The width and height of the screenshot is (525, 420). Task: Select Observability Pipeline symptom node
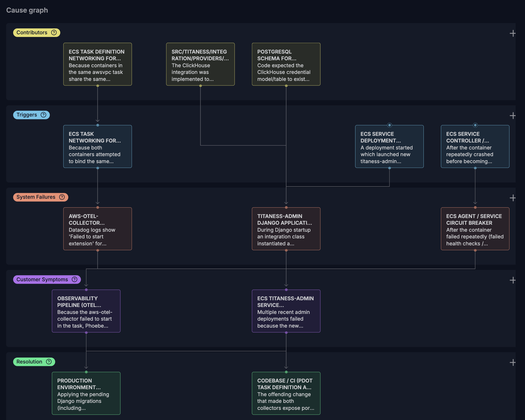86,311
